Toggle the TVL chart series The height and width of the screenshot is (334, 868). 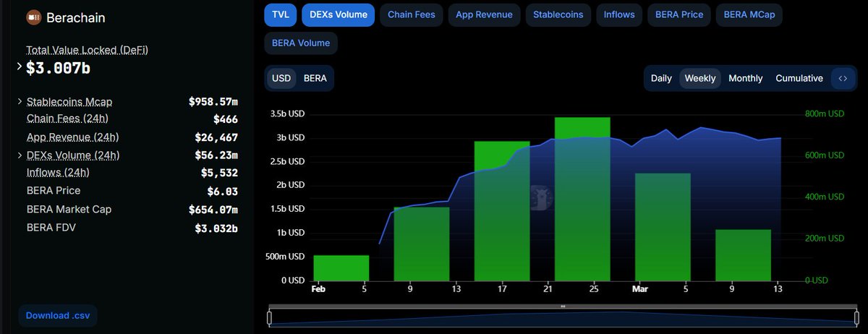tap(281, 14)
